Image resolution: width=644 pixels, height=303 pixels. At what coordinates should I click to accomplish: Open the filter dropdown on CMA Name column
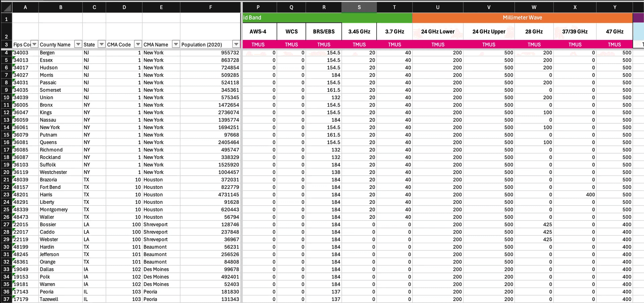tap(176, 44)
